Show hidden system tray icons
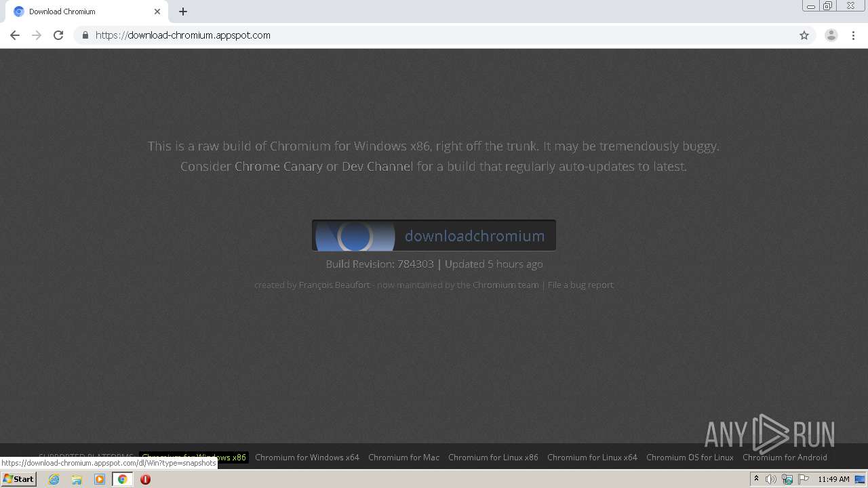Image resolution: width=868 pixels, height=488 pixels. pyautogui.click(x=756, y=479)
